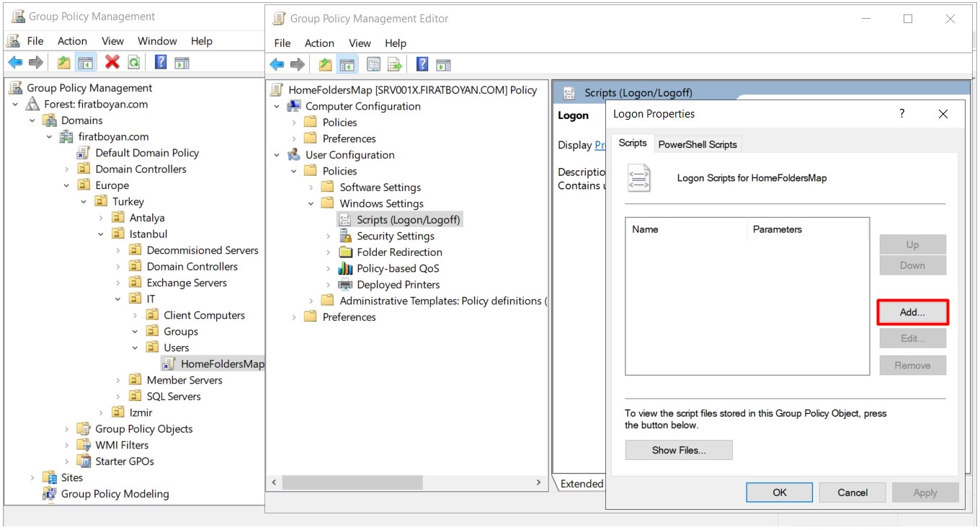Viewport: 980px width, 530px height.
Task: Click Back arrow in Group Policy Management toolbar
Action: pos(15,63)
